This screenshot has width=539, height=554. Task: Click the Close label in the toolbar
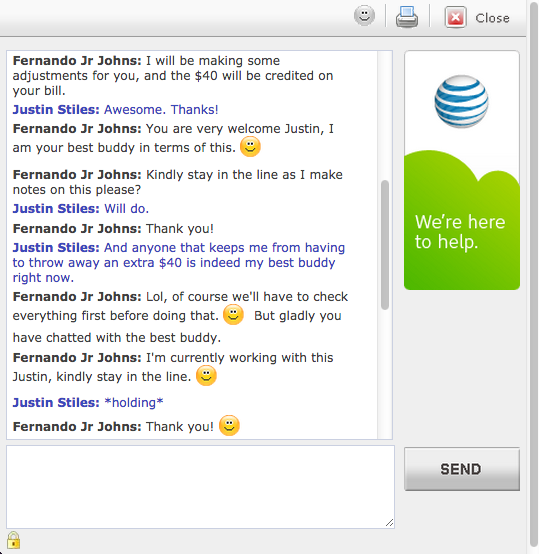coord(492,18)
